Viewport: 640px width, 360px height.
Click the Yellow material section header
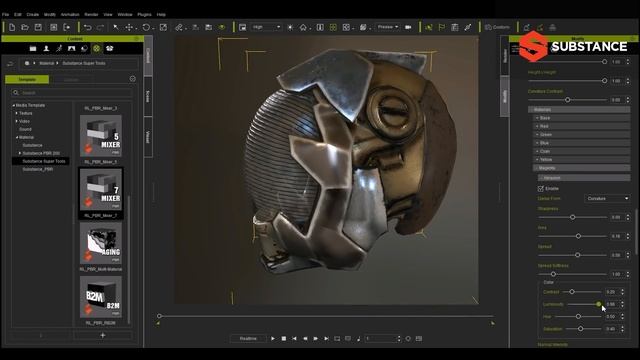pyautogui.click(x=582, y=160)
